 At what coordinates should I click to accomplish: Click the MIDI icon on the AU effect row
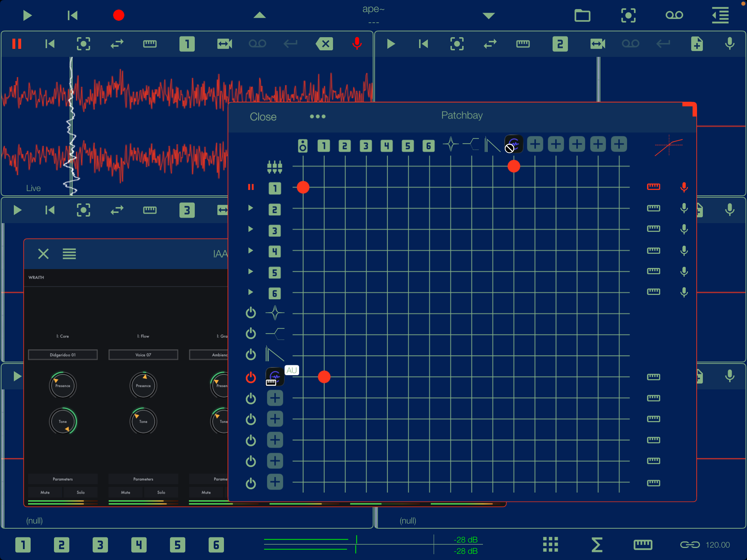pyautogui.click(x=653, y=377)
